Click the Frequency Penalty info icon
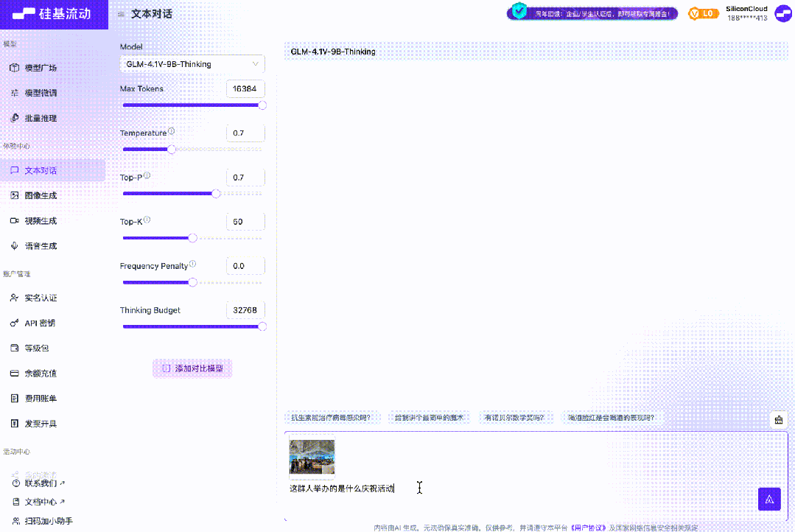 192,264
